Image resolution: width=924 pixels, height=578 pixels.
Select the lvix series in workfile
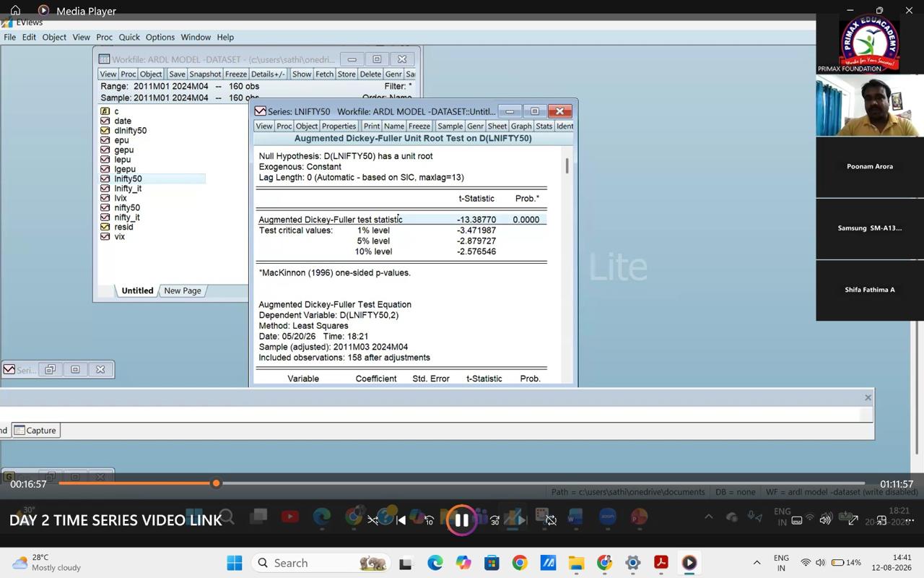(x=120, y=198)
